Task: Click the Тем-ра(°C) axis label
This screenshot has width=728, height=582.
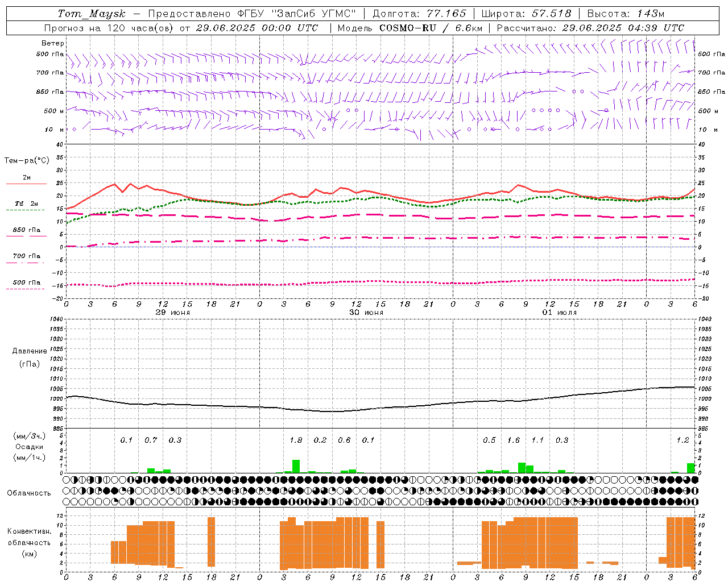Action: click(x=27, y=160)
